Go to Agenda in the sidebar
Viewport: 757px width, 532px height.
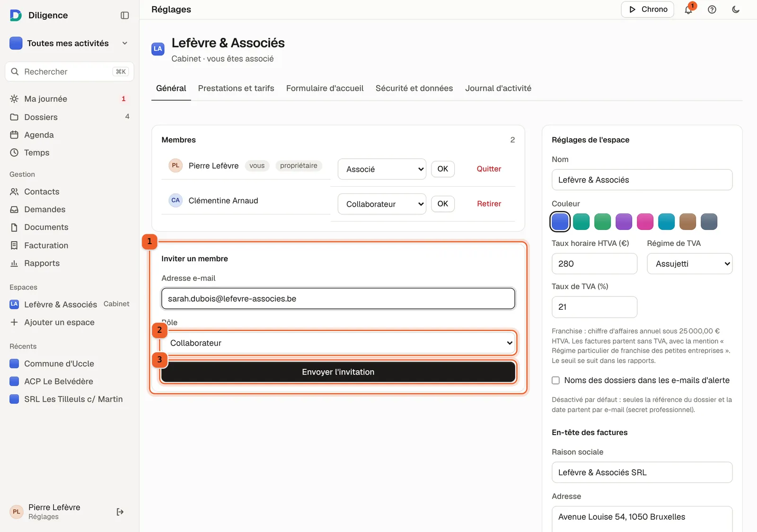pyautogui.click(x=70, y=135)
